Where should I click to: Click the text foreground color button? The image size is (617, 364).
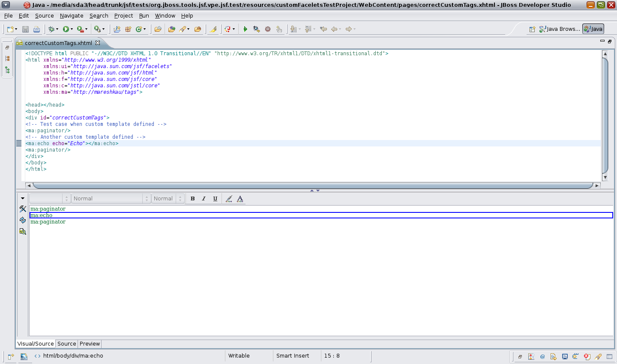coord(240,199)
